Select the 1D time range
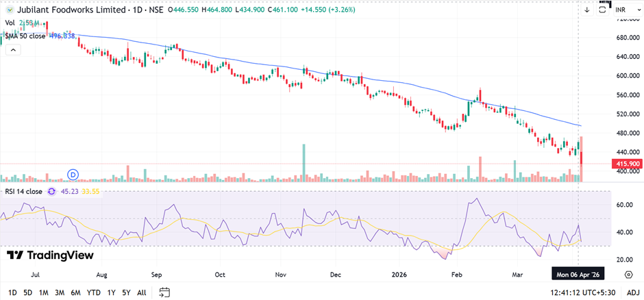The image size is (644, 300). (12, 292)
